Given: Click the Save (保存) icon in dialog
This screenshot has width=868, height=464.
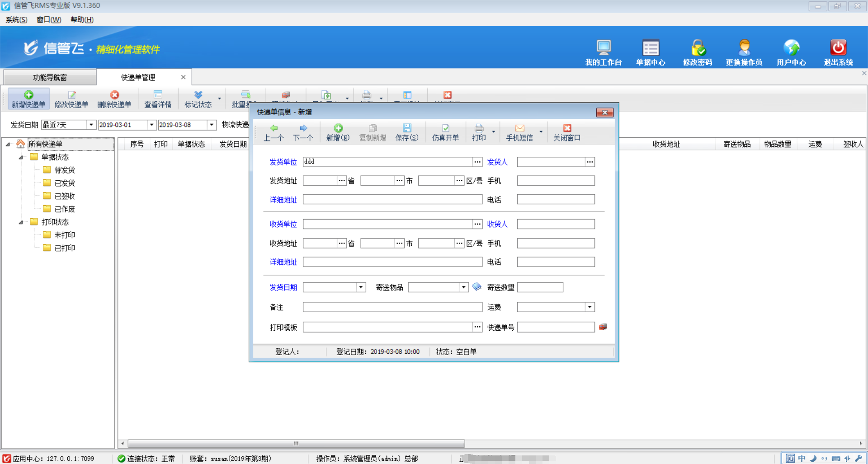Looking at the screenshot, I should 406,128.
